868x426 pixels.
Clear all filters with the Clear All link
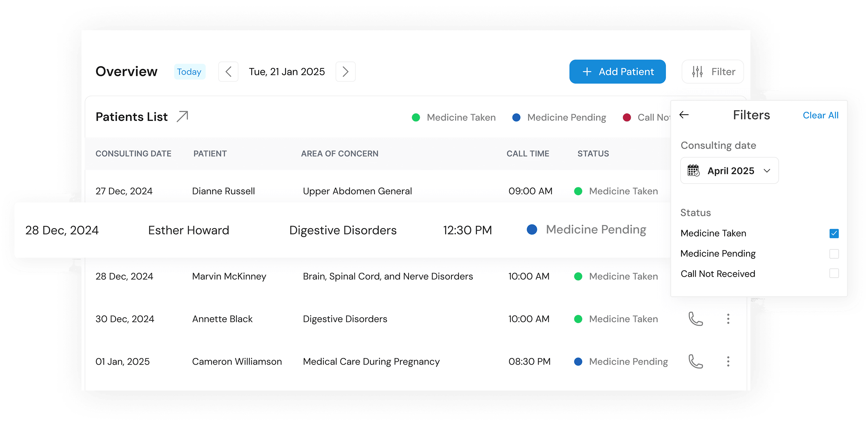click(x=820, y=115)
